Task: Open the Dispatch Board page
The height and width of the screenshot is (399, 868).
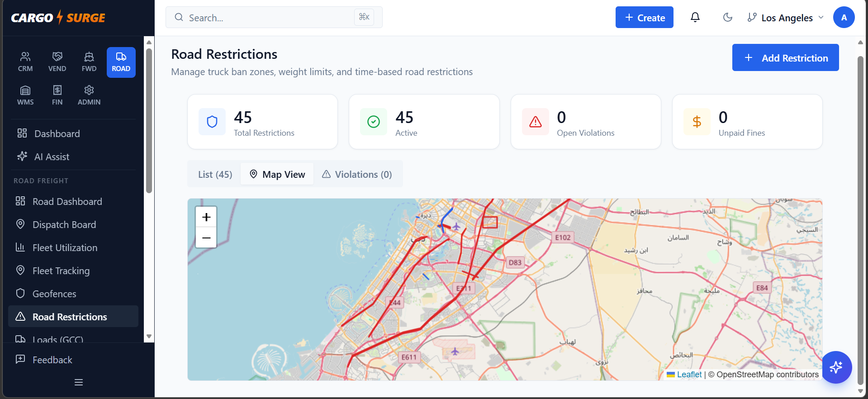Action: click(x=73, y=224)
